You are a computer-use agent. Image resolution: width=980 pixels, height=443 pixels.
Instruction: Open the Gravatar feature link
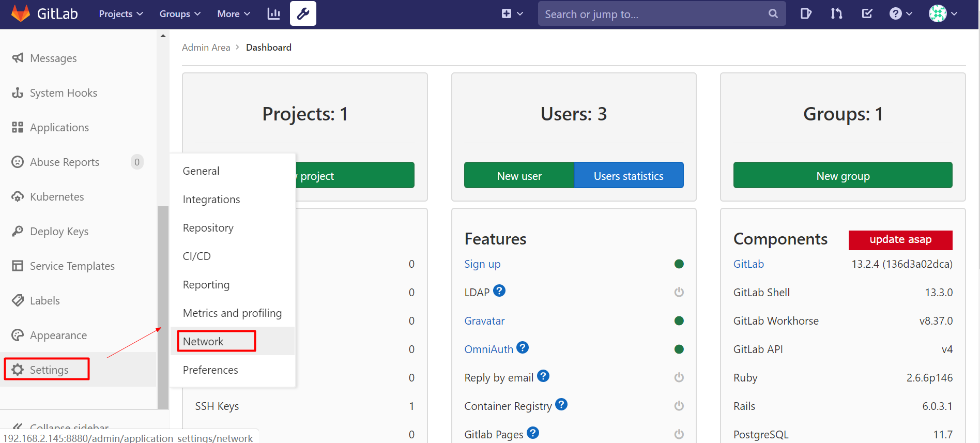(x=484, y=320)
